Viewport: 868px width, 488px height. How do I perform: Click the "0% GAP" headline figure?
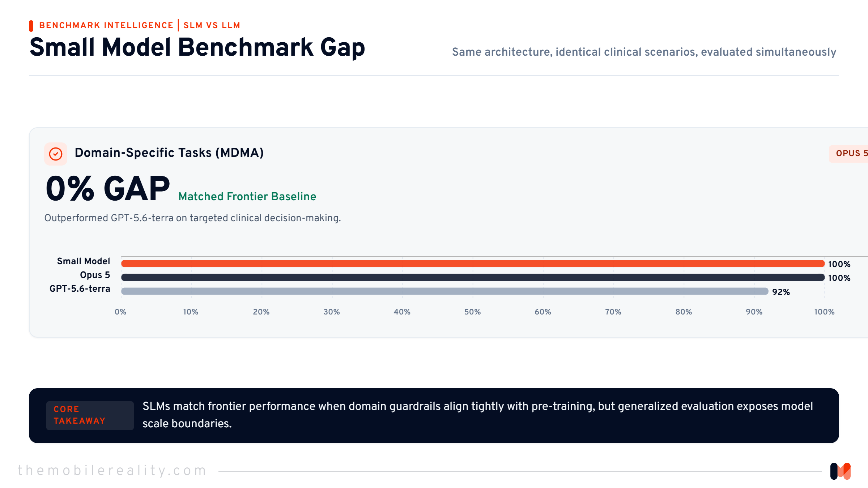(107, 189)
